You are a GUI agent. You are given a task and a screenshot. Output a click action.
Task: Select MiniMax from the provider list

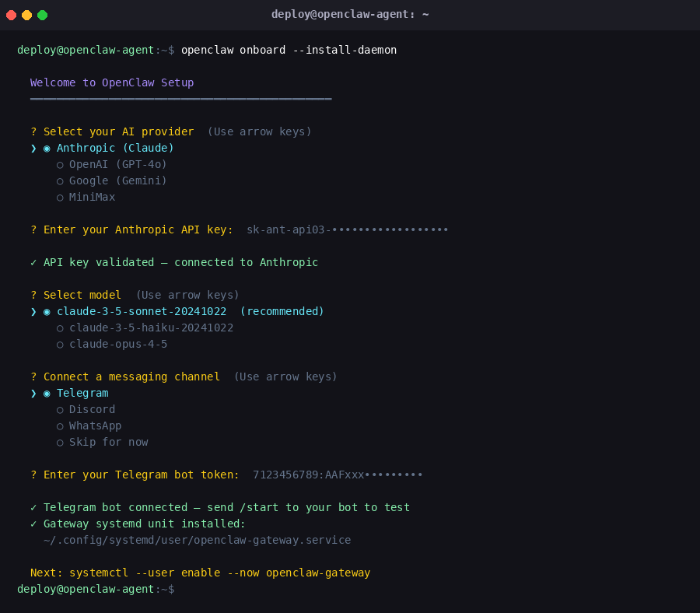click(92, 197)
